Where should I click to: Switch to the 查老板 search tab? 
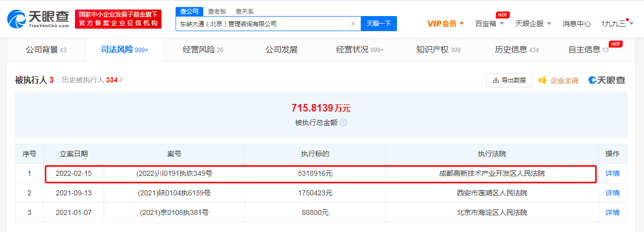(x=217, y=12)
